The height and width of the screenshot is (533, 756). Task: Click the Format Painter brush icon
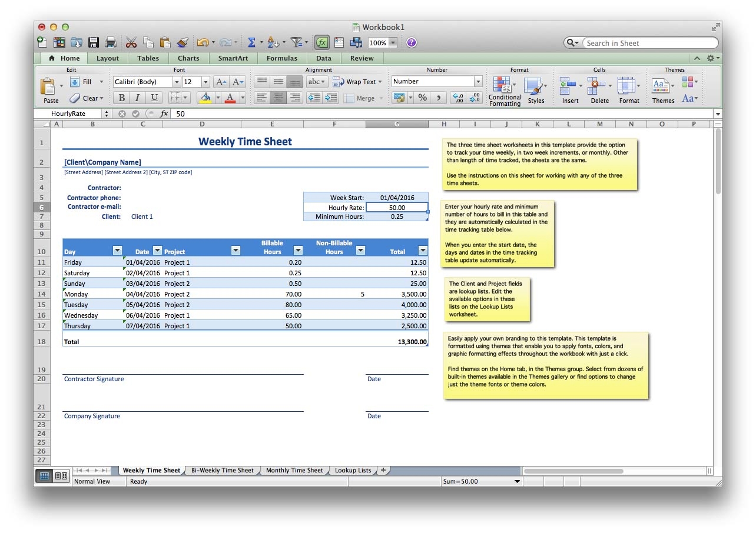pos(183,42)
